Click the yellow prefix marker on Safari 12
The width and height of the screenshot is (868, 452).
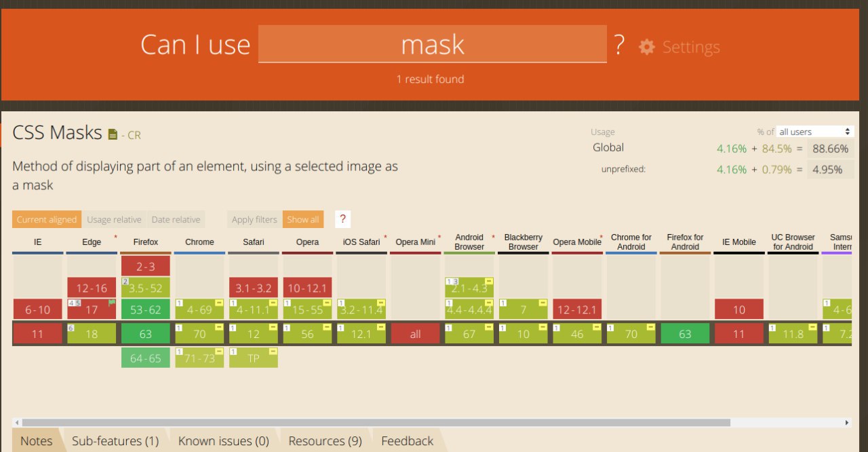point(273,327)
